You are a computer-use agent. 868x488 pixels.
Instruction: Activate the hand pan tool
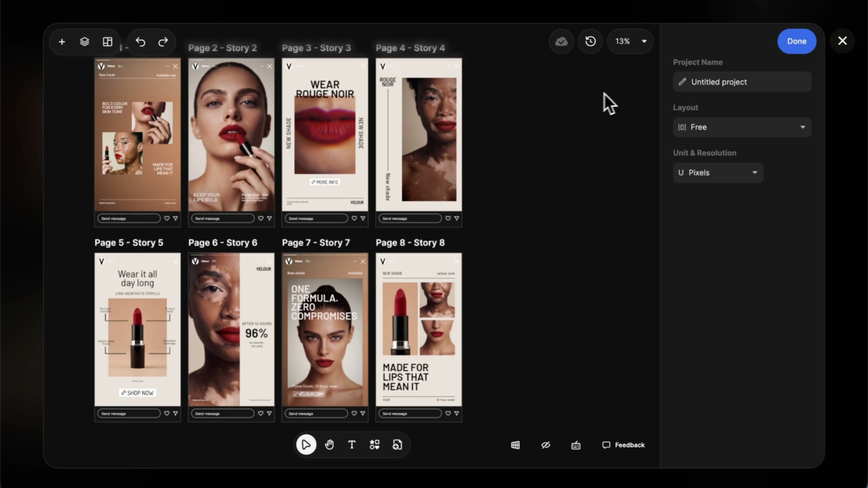(x=329, y=445)
